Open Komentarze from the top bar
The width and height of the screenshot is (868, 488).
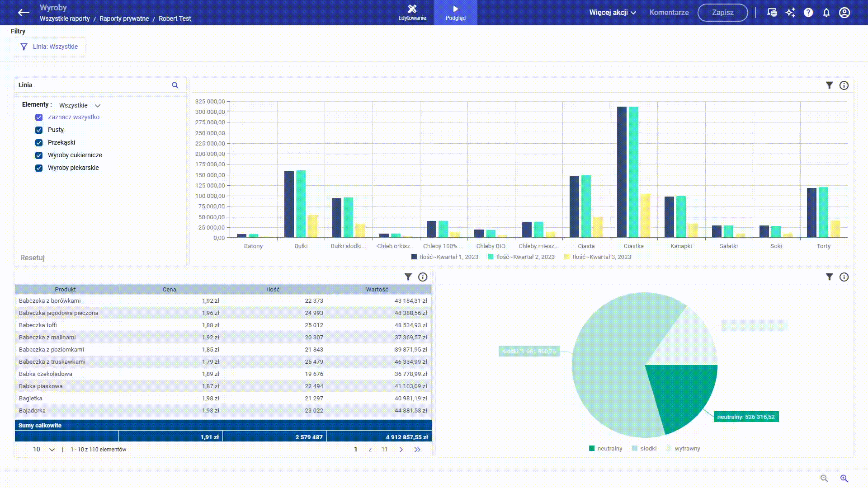point(669,12)
